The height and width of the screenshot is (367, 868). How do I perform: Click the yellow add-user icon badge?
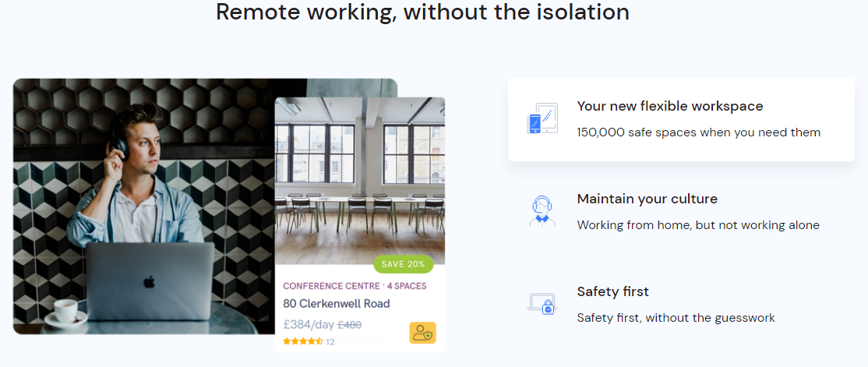(422, 333)
